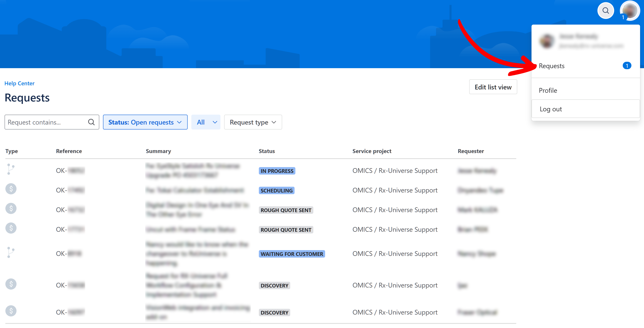This screenshot has width=644, height=328.
Task: Click the dollar icon of first ROUGH QUOTE SENT row
Action: (x=11, y=208)
